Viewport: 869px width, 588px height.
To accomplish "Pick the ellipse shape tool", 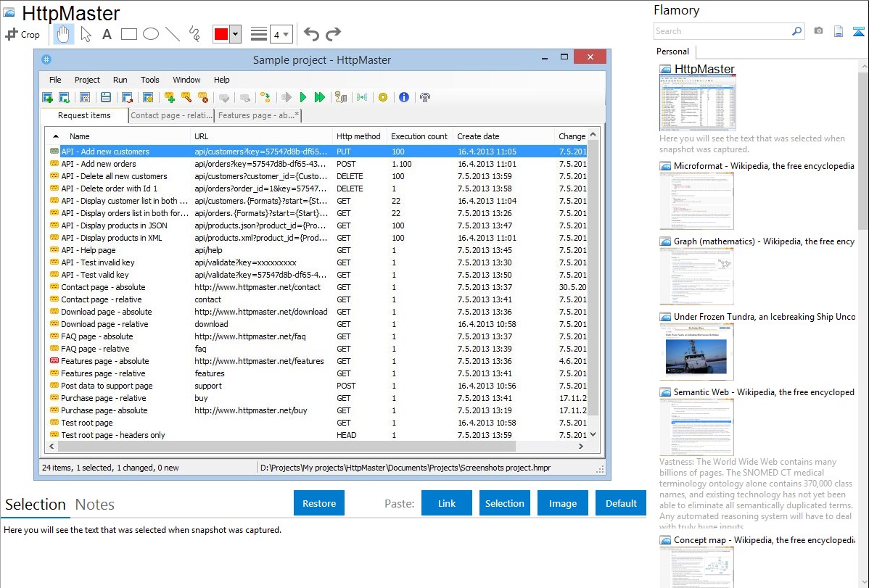I will point(151,34).
